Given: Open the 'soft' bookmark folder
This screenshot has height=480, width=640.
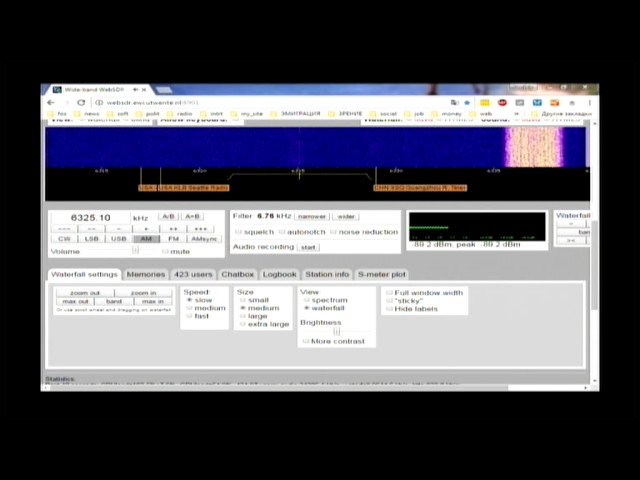Looking at the screenshot, I should click(118, 114).
